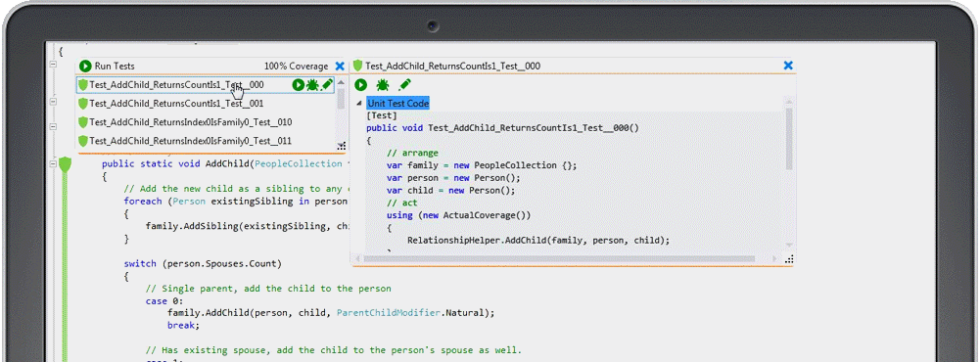Click the code panel horizontal scrollbar

coord(566,258)
